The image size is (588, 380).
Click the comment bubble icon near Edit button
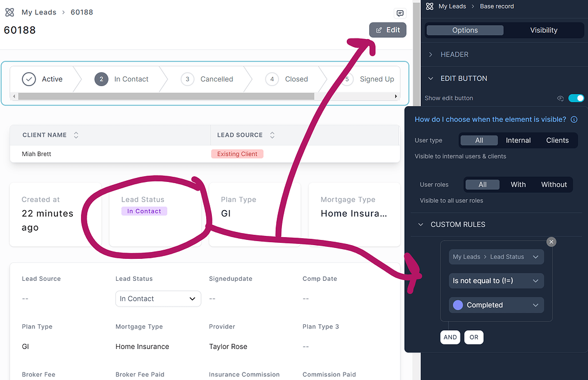click(400, 13)
